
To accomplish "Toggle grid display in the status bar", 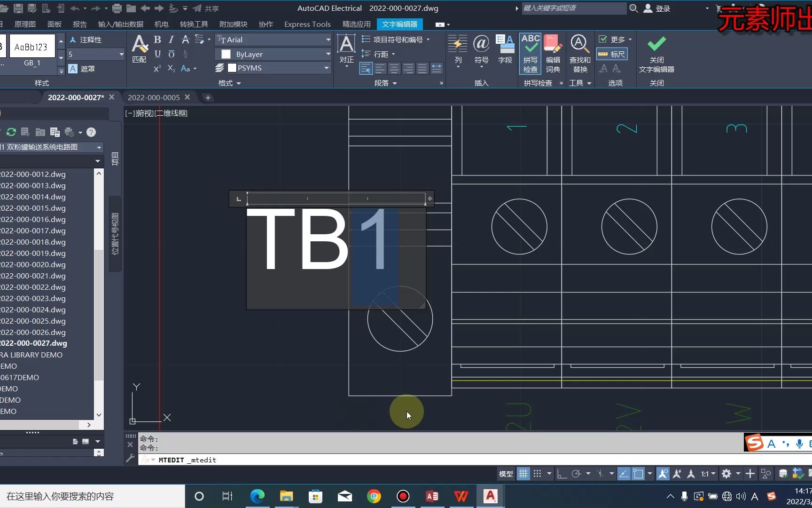I will [x=523, y=474].
